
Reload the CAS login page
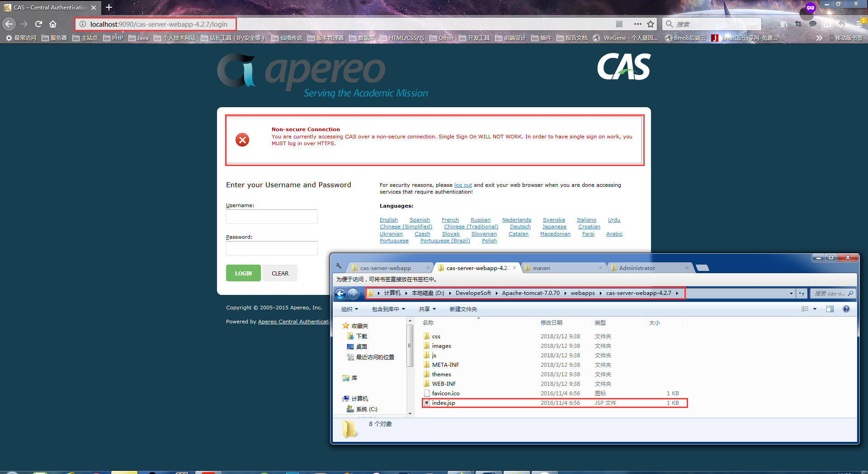(x=38, y=24)
